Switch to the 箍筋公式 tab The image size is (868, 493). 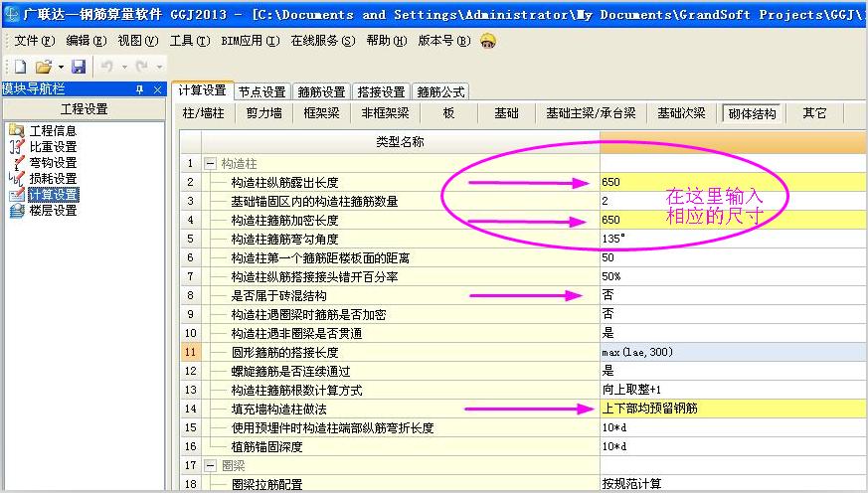441,91
